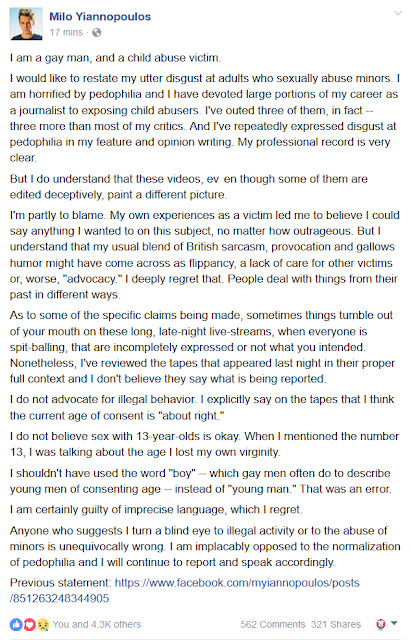Click the 'Previous statement:' label text
The image size is (411, 640).
[x=60, y=582]
